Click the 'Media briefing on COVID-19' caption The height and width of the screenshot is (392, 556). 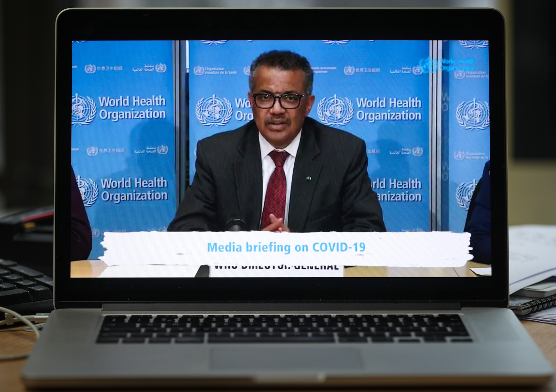[286, 247]
